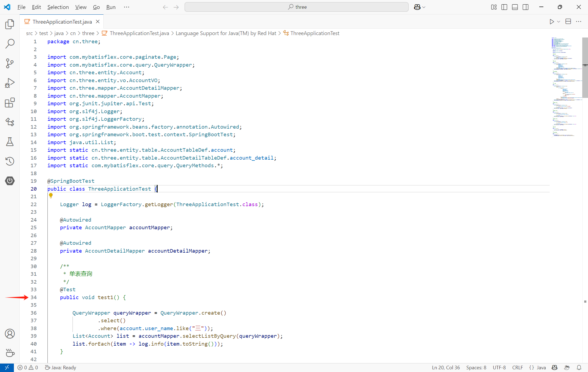Open the Search view icon
This screenshot has height=372, width=588.
point(10,44)
